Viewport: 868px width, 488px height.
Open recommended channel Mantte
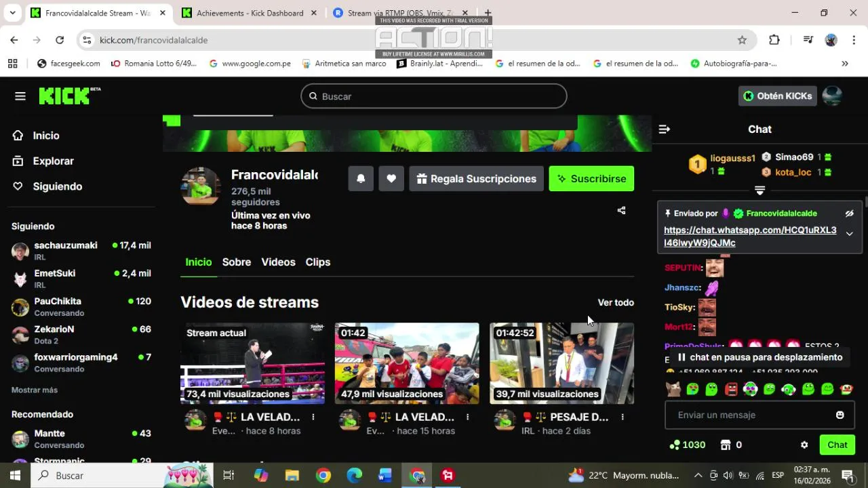tap(81, 439)
